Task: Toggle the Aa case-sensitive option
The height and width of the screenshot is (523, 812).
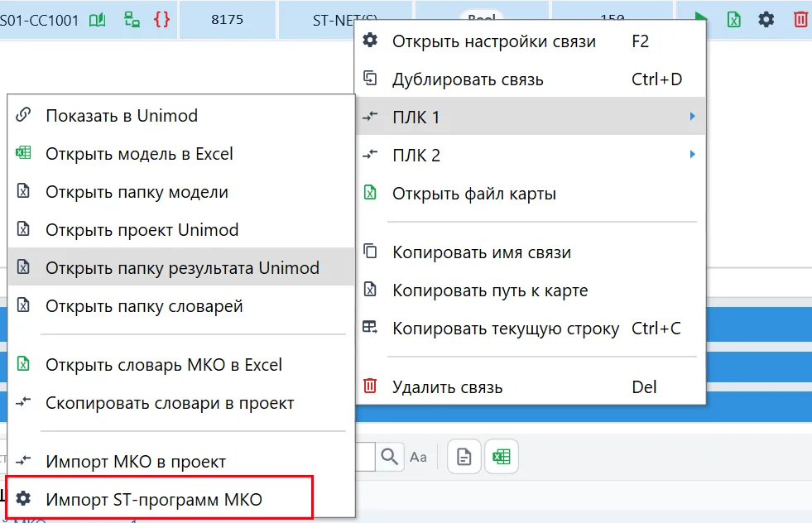Action: [x=419, y=458]
